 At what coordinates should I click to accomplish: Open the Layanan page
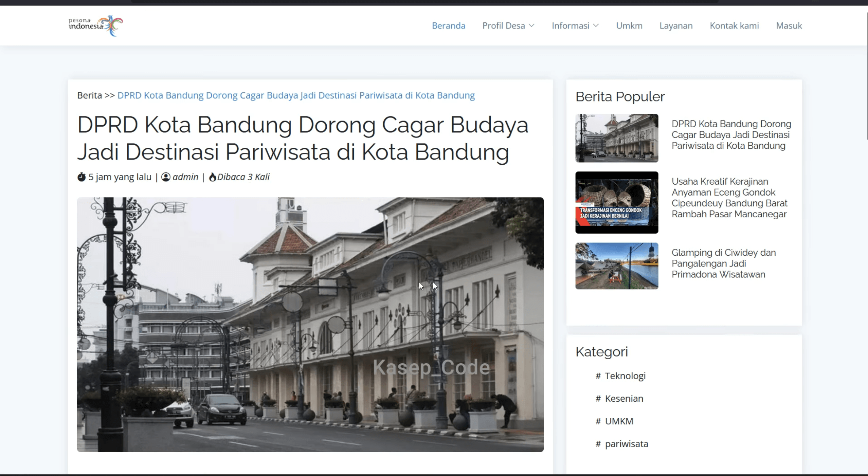676,25
